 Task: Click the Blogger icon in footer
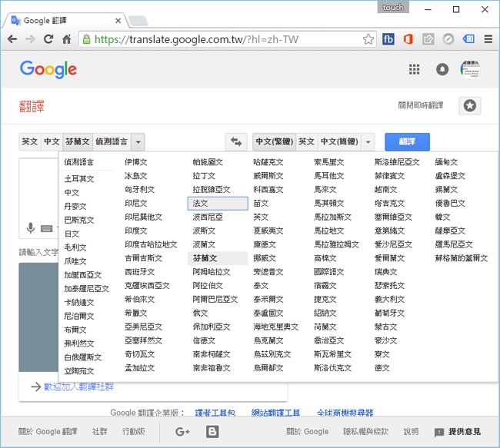point(212,431)
